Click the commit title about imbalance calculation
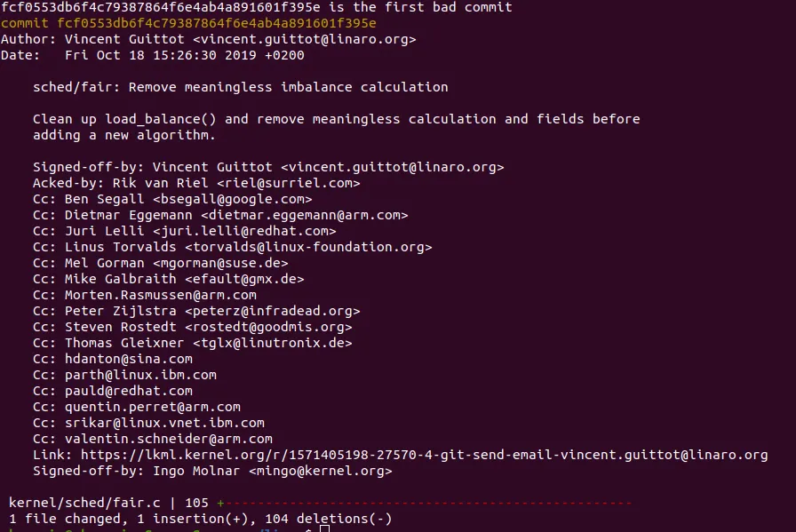Image resolution: width=796 pixels, height=532 pixels. coord(241,87)
